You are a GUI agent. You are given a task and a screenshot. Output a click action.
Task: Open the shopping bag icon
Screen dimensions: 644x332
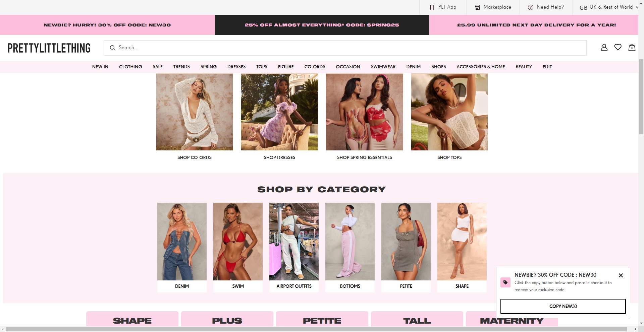pos(632,48)
